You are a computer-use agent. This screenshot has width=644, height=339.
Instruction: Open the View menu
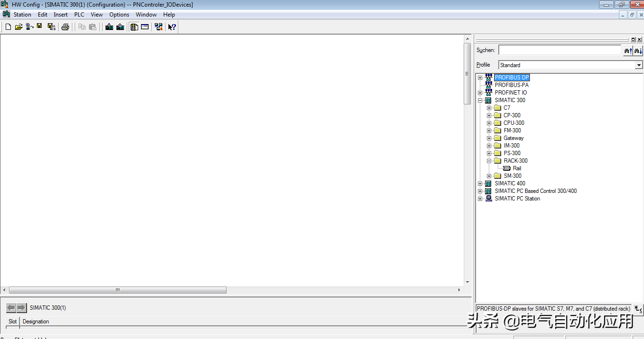point(97,15)
